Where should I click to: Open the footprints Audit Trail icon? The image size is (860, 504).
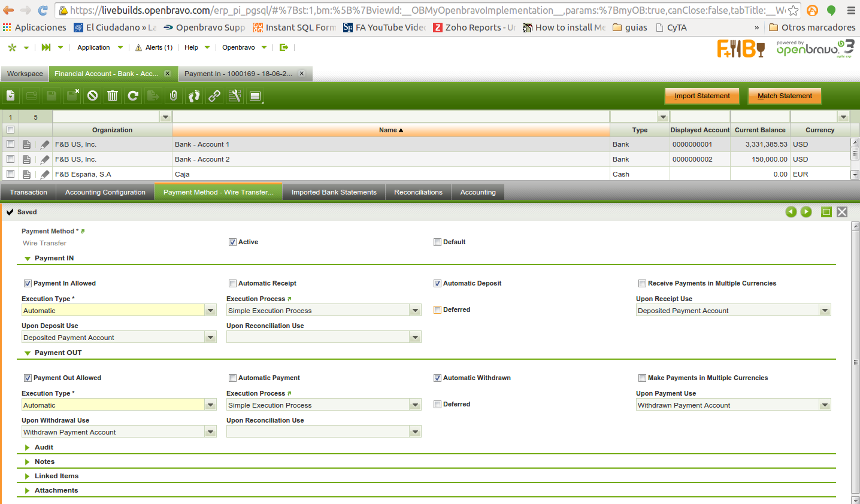pyautogui.click(x=194, y=96)
